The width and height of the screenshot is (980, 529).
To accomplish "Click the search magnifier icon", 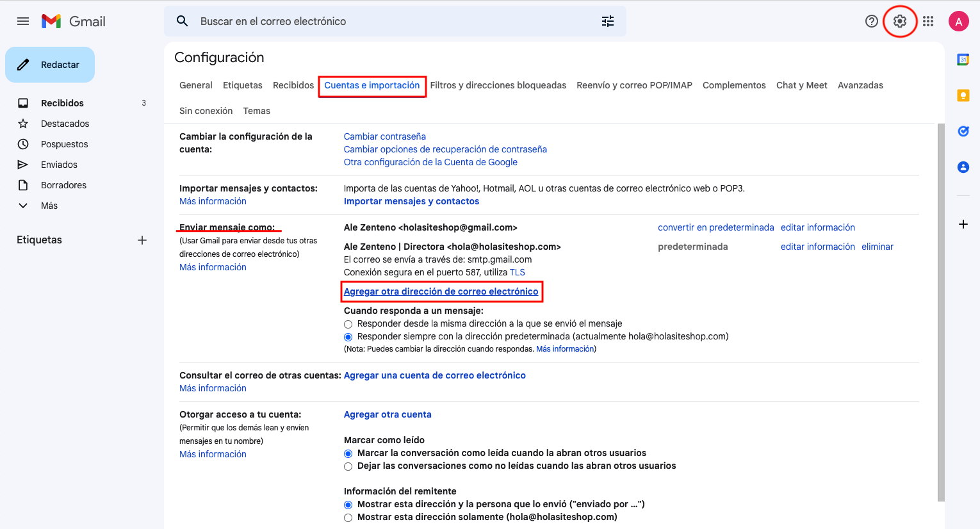I will coord(183,21).
